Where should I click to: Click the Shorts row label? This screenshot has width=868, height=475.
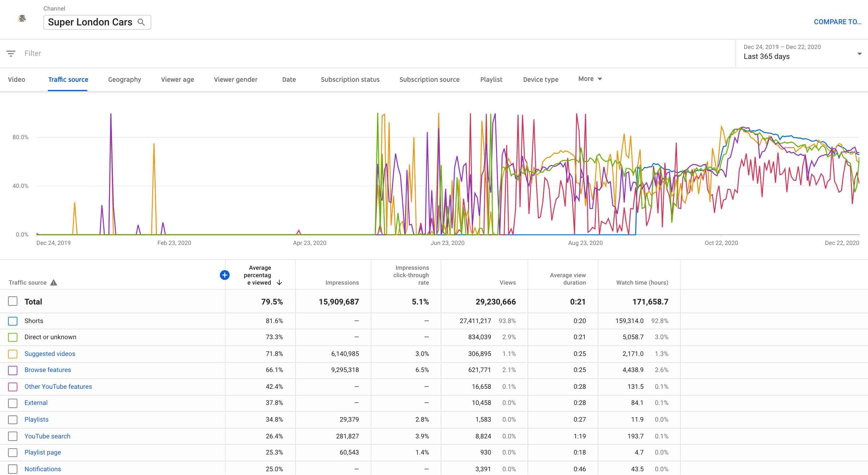[x=34, y=321]
